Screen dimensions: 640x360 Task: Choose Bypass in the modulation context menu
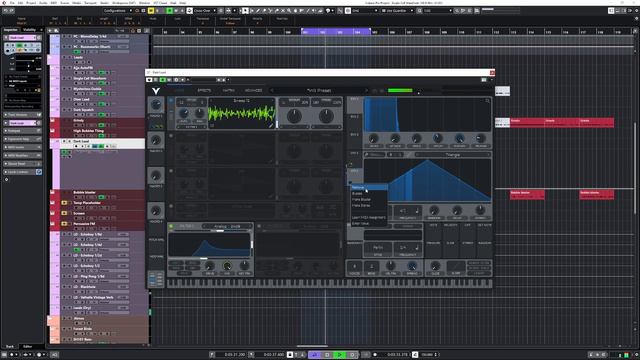pyautogui.click(x=369, y=193)
